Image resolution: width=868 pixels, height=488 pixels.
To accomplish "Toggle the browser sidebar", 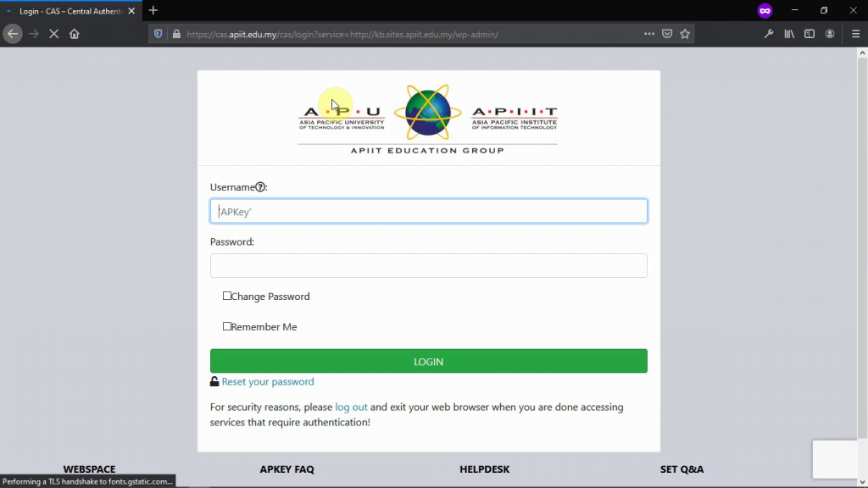I will pyautogui.click(x=810, y=34).
